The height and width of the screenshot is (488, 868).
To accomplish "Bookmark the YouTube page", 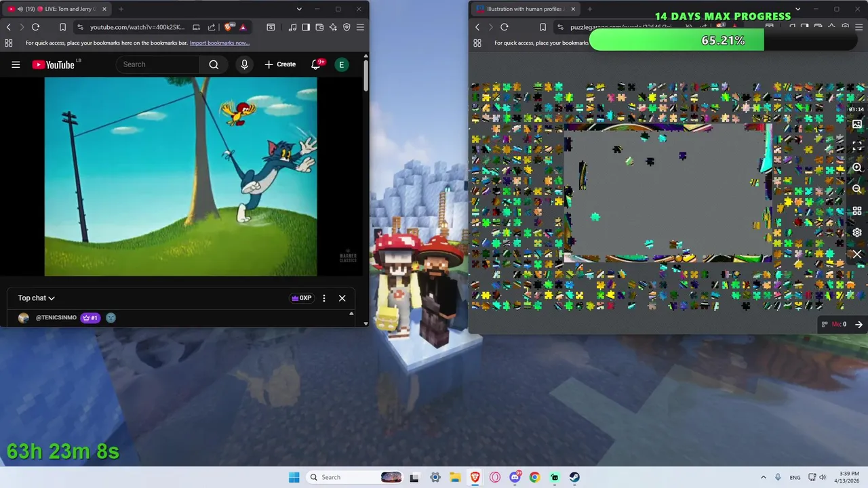I will (62, 27).
